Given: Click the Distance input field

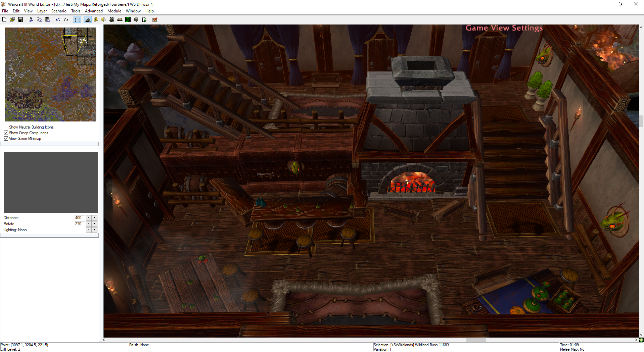Looking at the screenshot, I should pos(80,218).
